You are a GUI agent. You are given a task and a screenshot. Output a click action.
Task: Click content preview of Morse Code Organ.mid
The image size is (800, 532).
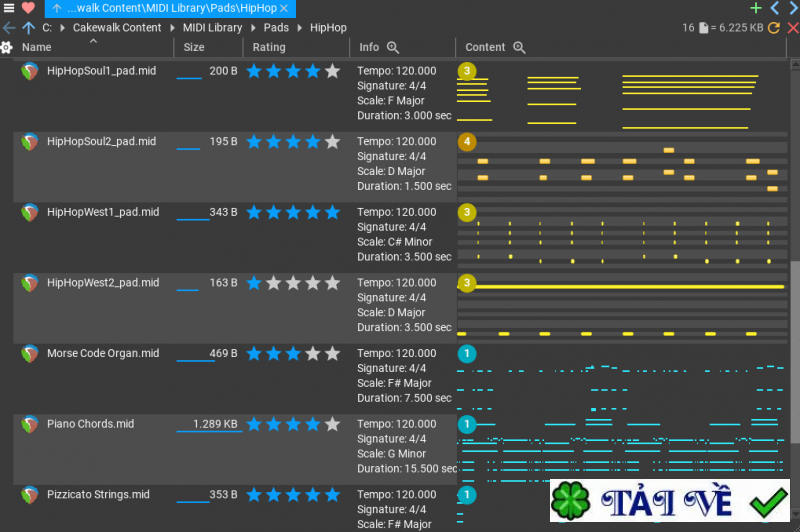click(x=621, y=379)
